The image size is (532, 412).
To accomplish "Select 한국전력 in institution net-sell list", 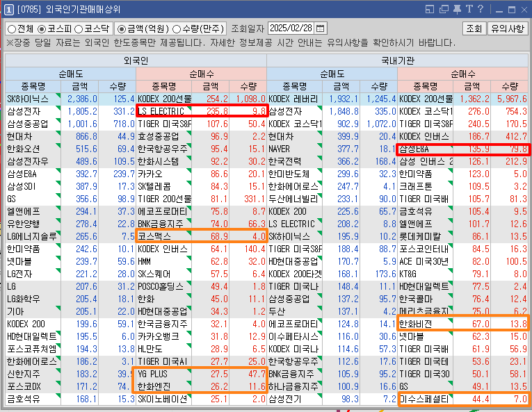I will coord(284,161).
